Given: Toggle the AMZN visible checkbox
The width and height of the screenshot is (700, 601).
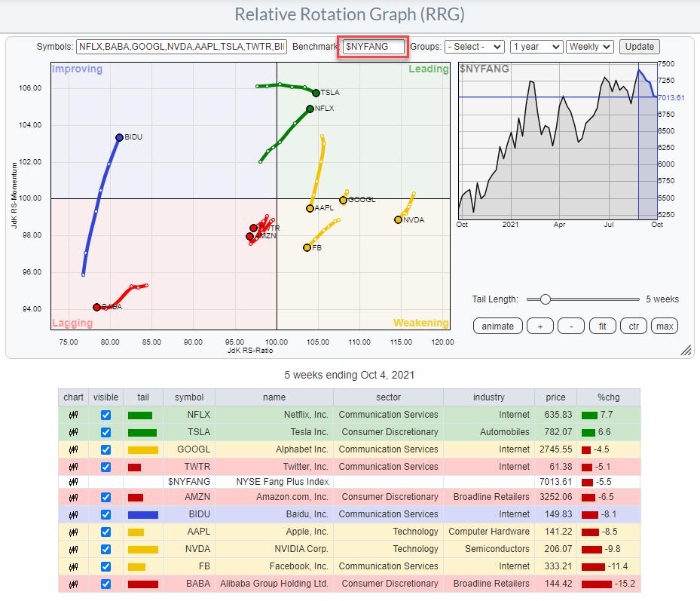Looking at the screenshot, I should [105, 497].
